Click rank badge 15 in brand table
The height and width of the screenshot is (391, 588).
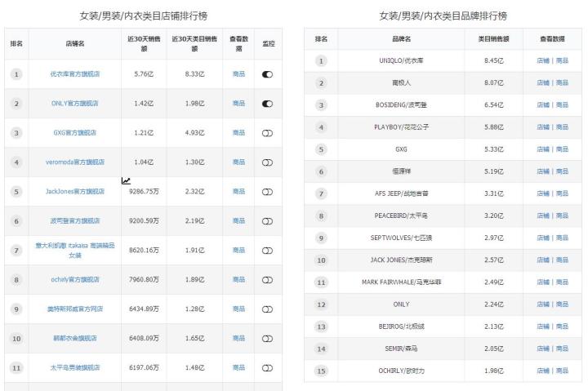click(x=322, y=371)
